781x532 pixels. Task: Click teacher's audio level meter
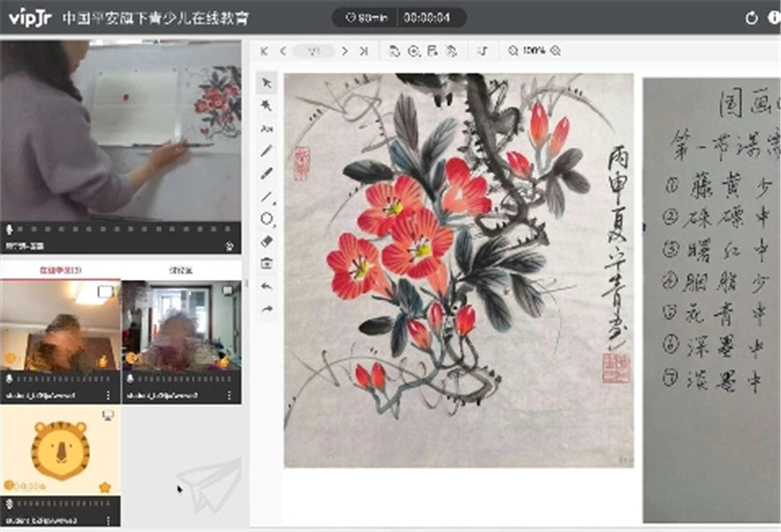point(124,229)
